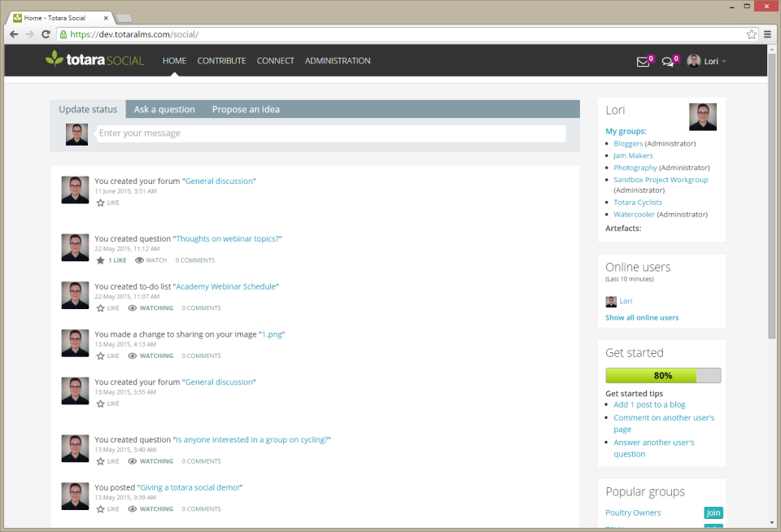This screenshot has width=781, height=532.
Task: Toggle Watching on the 1.png image activity
Action: pos(151,356)
